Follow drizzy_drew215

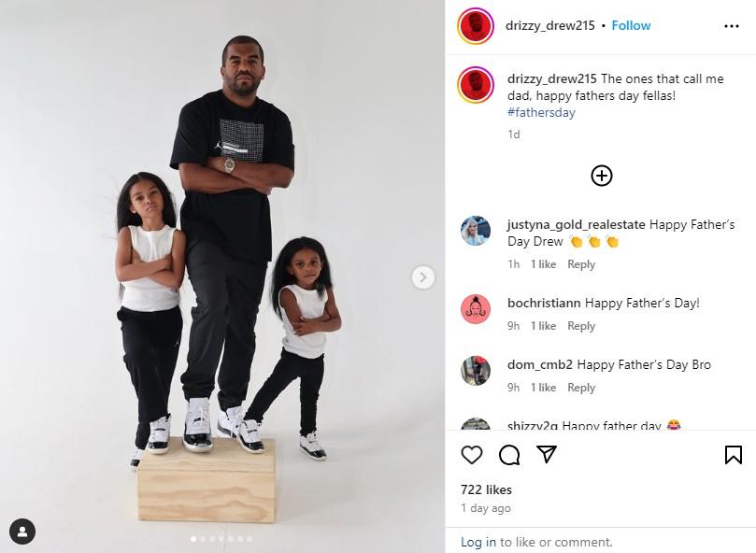(631, 25)
